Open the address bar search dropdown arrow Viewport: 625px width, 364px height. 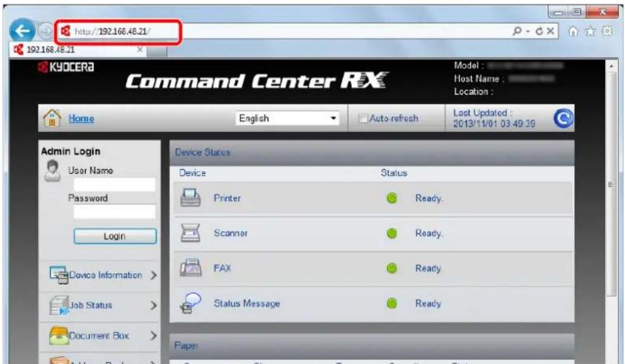click(x=527, y=31)
